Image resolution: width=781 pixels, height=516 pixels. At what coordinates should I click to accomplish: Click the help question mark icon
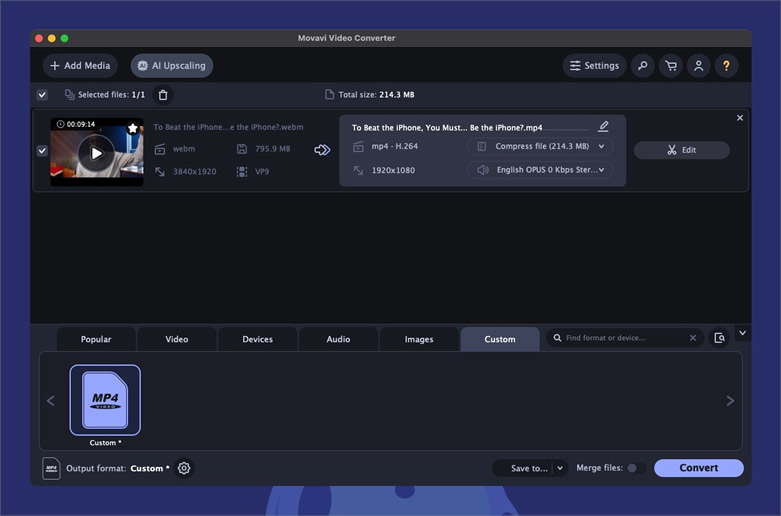(727, 66)
